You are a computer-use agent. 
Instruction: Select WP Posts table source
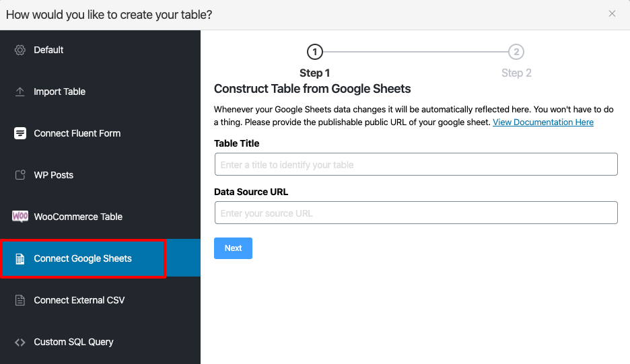(x=54, y=175)
